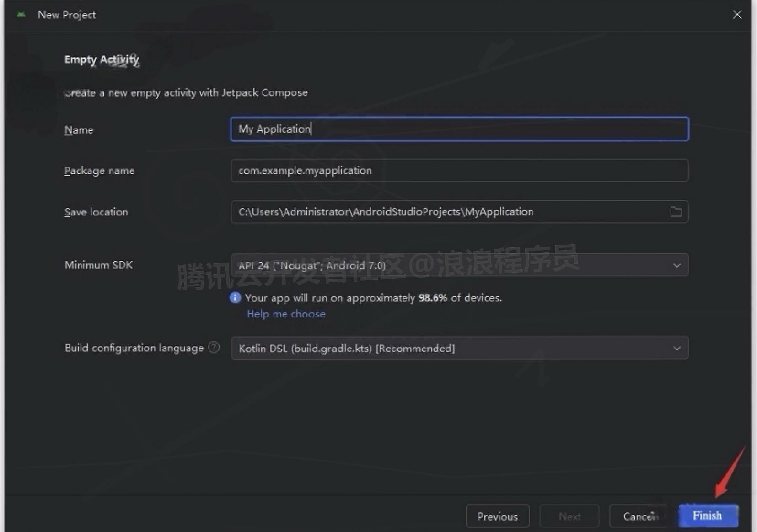Click the Finish button
757x532 pixels.
[x=707, y=516]
